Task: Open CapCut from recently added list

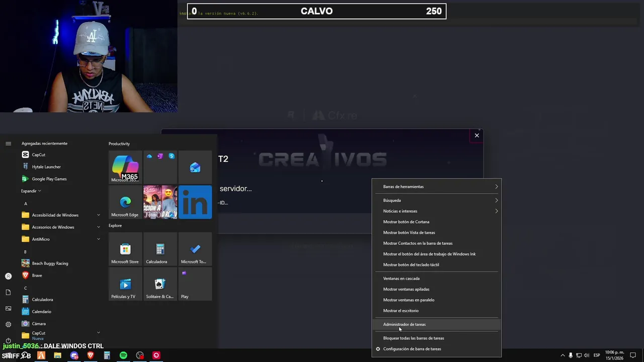Action: coord(38,155)
